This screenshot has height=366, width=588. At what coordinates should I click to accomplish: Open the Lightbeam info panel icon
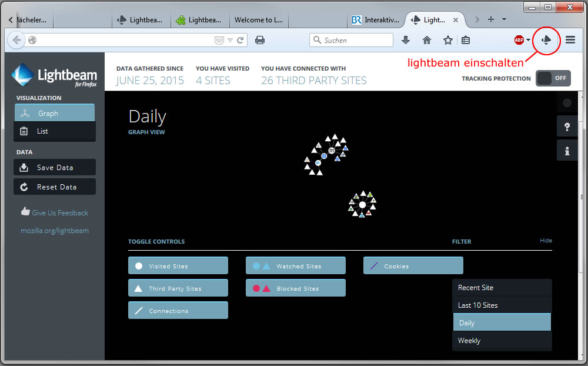(567, 151)
